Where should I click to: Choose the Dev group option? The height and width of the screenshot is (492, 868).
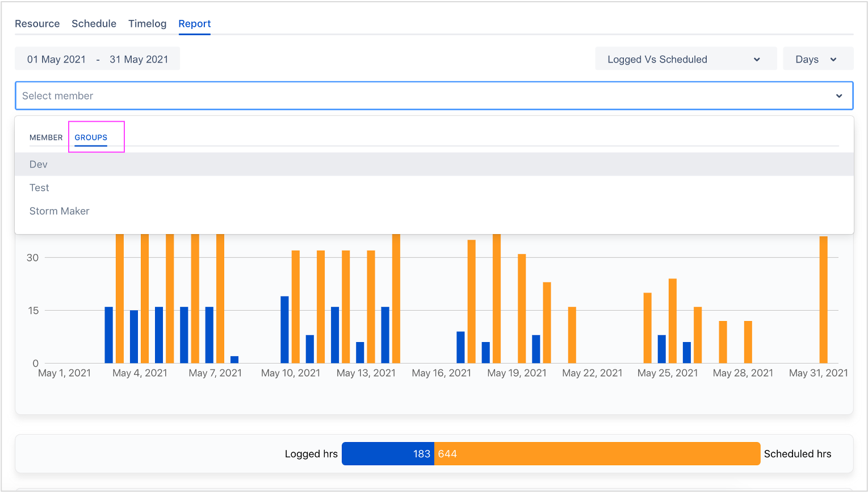39,164
